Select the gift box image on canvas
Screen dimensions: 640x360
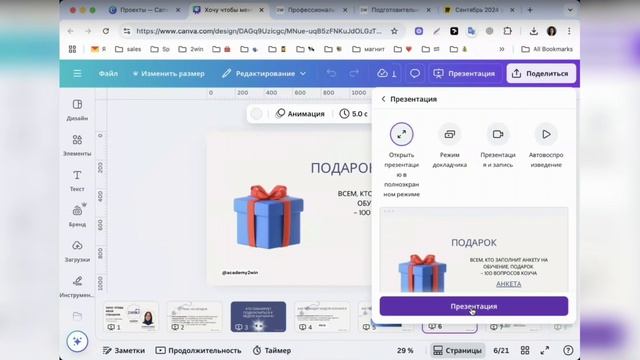tap(269, 216)
